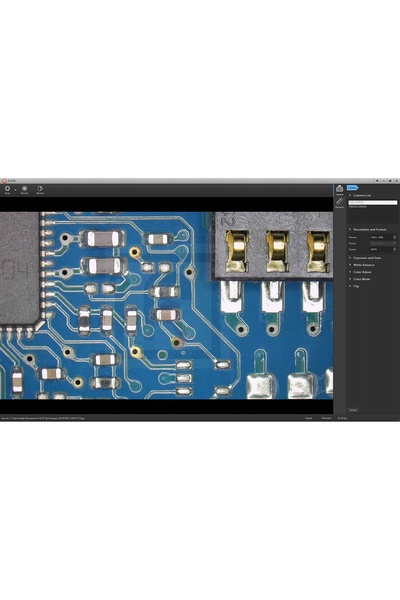Image resolution: width=400 pixels, height=600 pixels.
Task: Open the Format dropdown
Action: click(x=383, y=249)
